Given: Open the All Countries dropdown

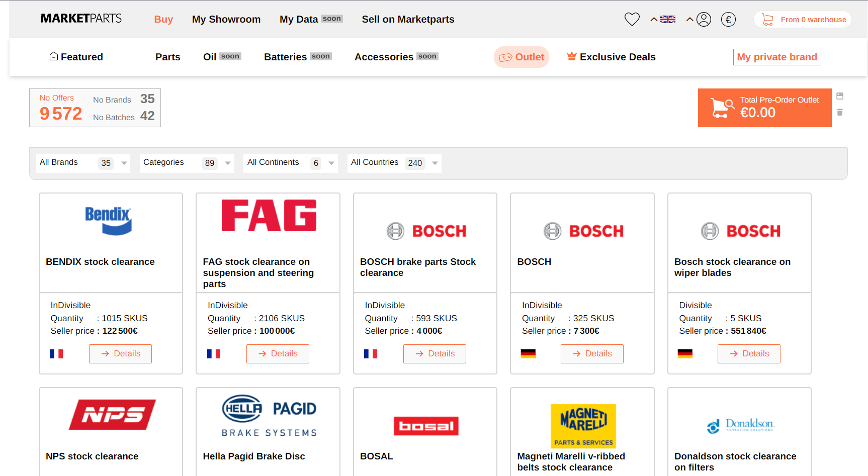Looking at the screenshot, I should [x=394, y=163].
